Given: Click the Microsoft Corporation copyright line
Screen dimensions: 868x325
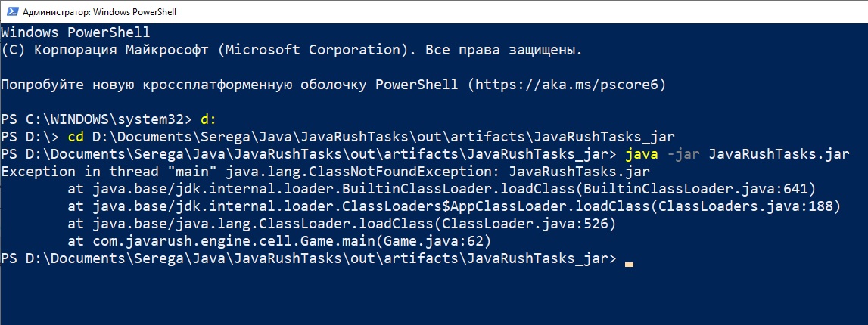Looking at the screenshot, I should point(291,50).
